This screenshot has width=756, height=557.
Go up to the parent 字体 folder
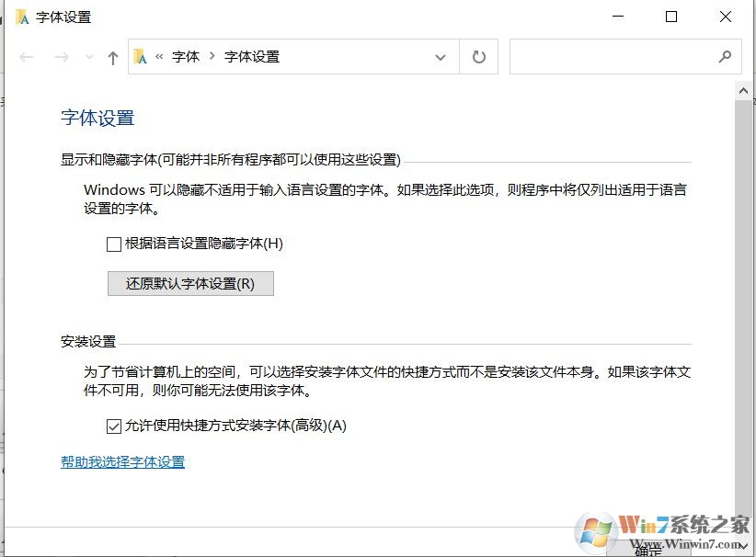point(112,56)
